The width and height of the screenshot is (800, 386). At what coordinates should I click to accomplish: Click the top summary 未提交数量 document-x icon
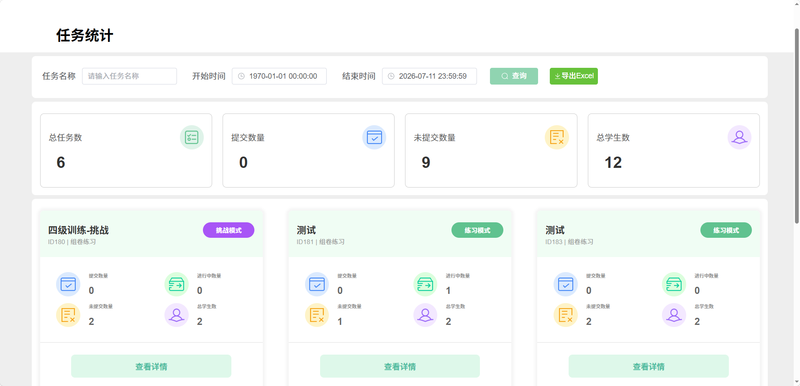point(557,137)
